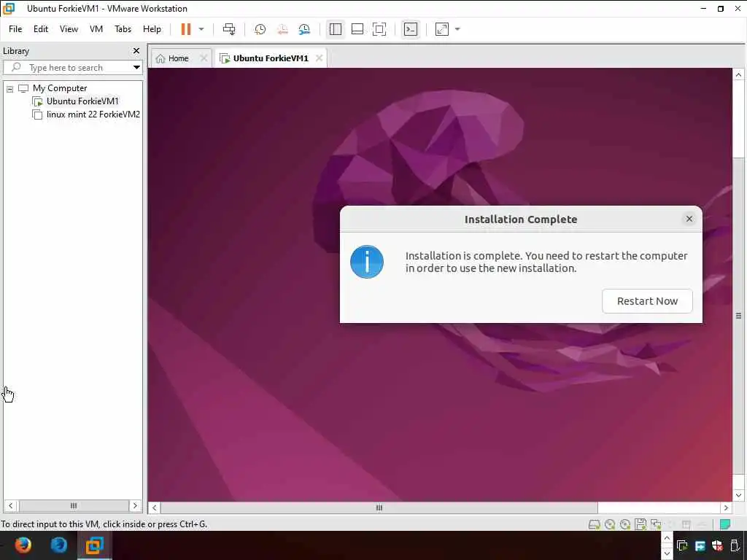The height and width of the screenshot is (560, 747).
Task: Click the blue information icon in dialog
Action: pyautogui.click(x=367, y=262)
